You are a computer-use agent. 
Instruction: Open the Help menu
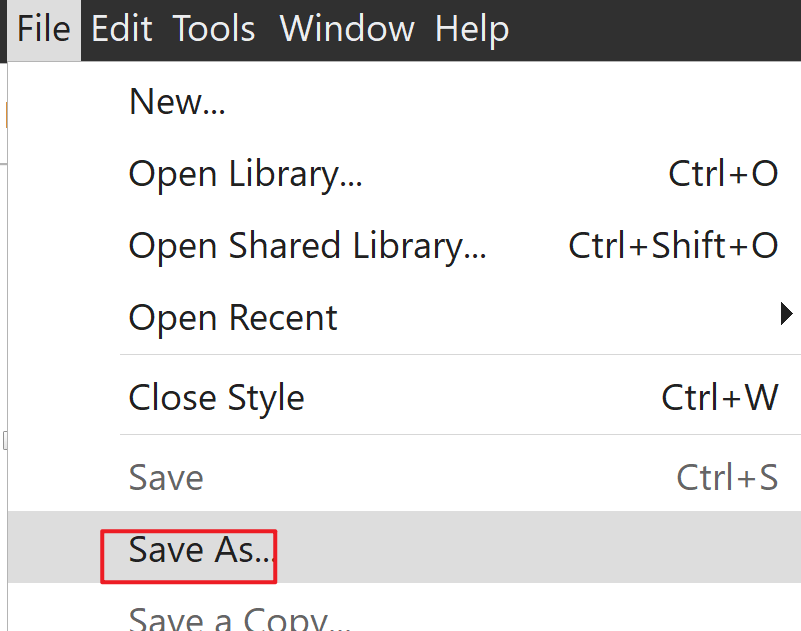tap(471, 29)
